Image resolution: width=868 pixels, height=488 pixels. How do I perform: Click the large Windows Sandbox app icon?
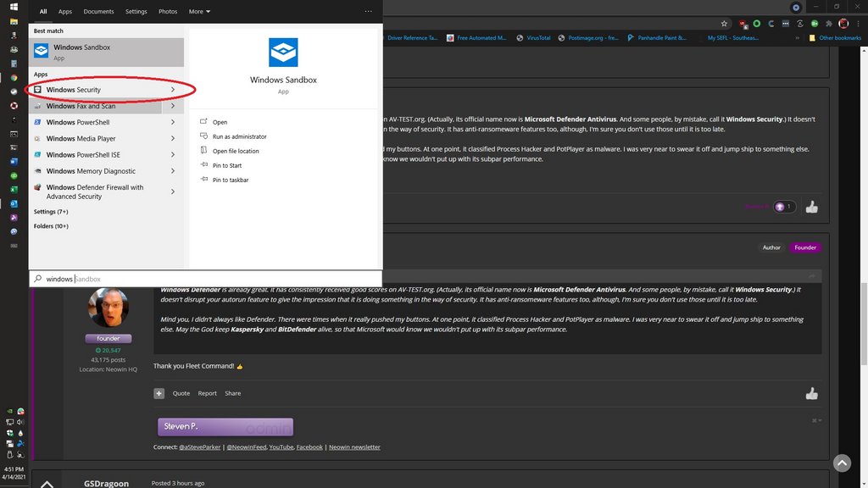[283, 52]
